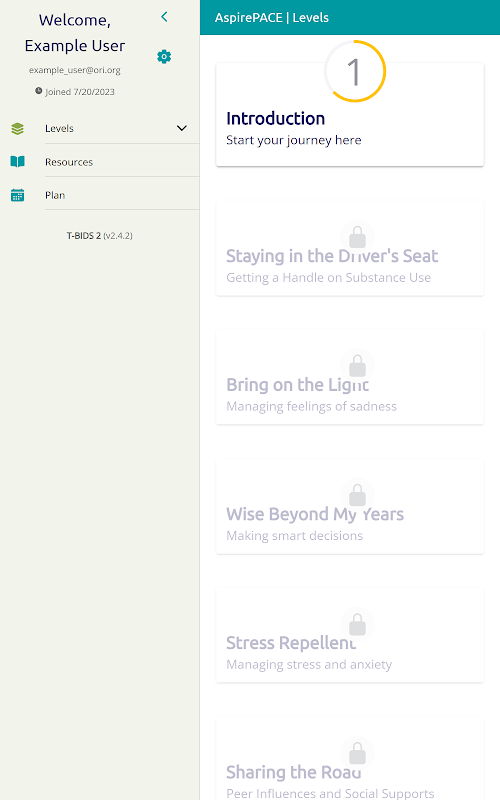Image resolution: width=500 pixels, height=800 pixels.
Task: Click the green Levels stack icon
Action: (x=17, y=129)
